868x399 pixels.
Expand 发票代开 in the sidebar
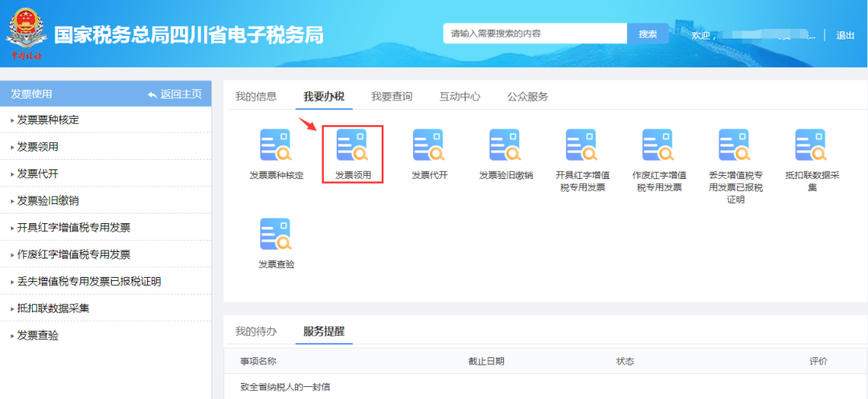click(x=105, y=173)
